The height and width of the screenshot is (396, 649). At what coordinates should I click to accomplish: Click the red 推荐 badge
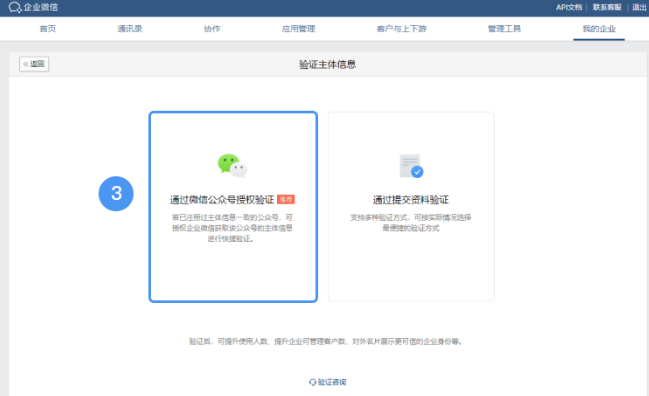tap(286, 199)
